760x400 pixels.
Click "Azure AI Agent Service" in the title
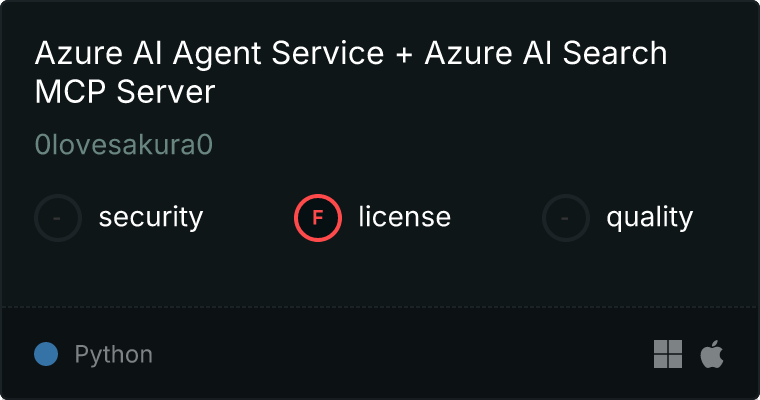click(x=207, y=53)
